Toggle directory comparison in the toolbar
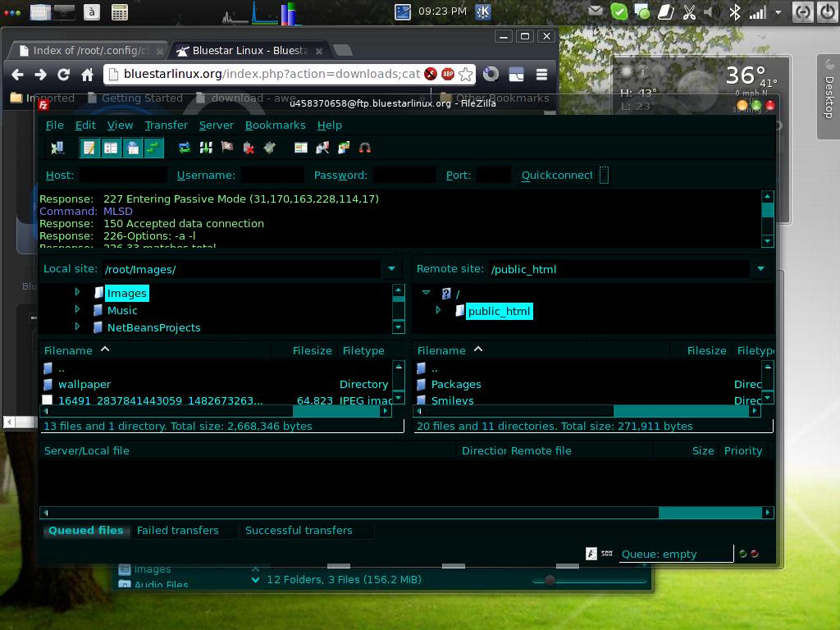Image resolution: width=840 pixels, height=630 pixels. (322, 148)
